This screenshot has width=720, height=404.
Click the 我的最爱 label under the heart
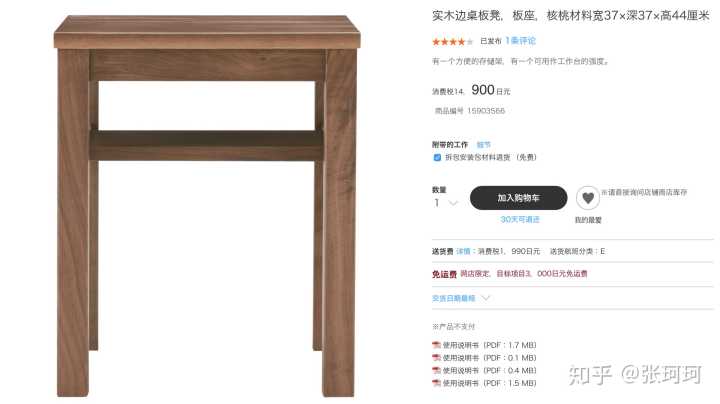pyautogui.click(x=588, y=220)
